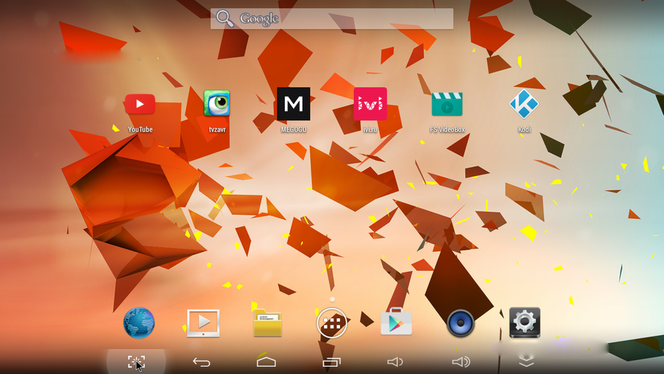The height and width of the screenshot is (374, 664).
Task: Click the Google search bar
Action: point(332,19)
